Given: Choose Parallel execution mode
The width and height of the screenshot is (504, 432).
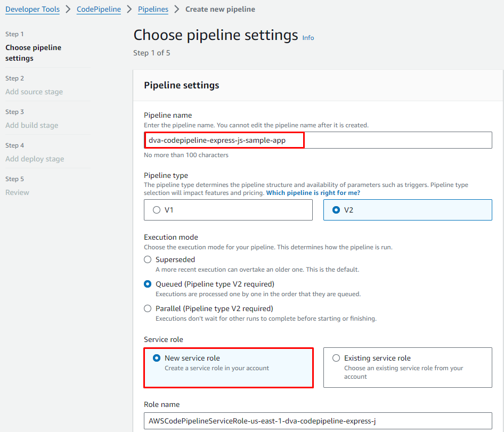Looking at the screenshot, I should [x=148, y=308].
